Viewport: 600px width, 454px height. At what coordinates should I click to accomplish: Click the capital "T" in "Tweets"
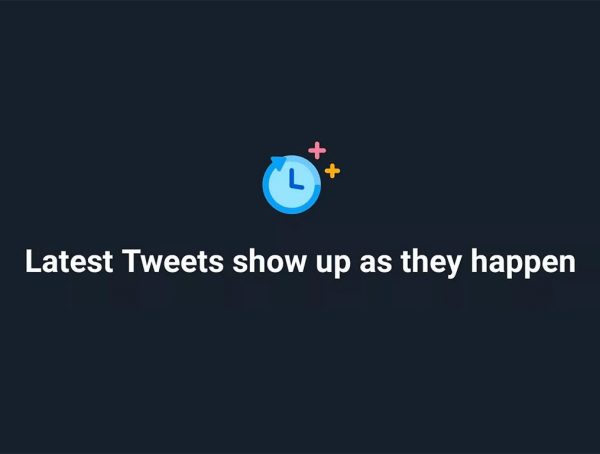[129, 262]
